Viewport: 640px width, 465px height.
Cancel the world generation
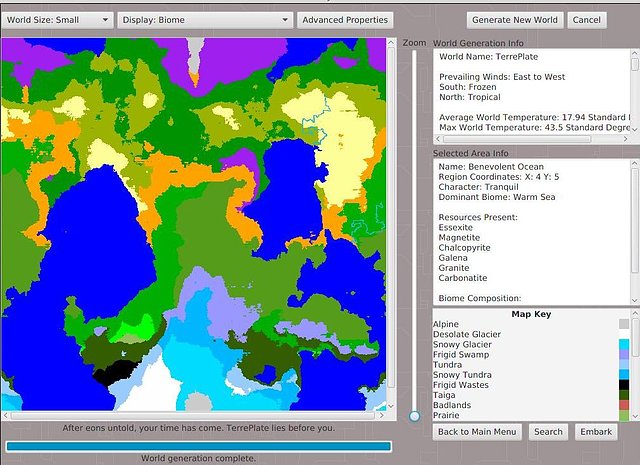point(587,20)
